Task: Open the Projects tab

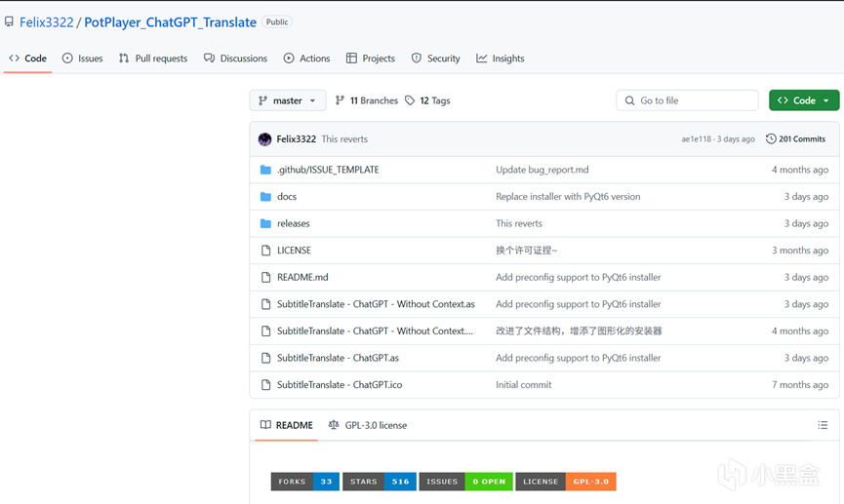Action: (371, 58)
